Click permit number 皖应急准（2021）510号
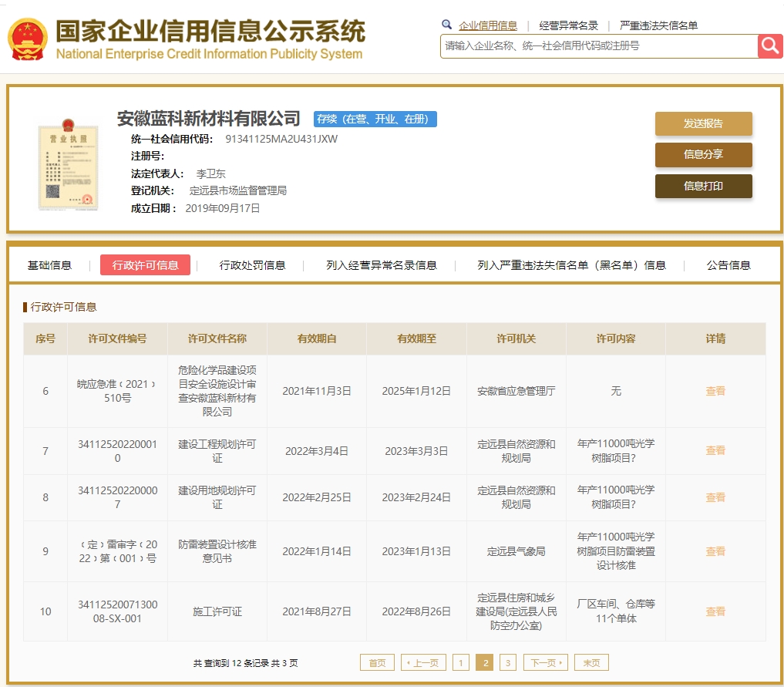The width and height of the screenshot is (784, 687). point(117,391)
